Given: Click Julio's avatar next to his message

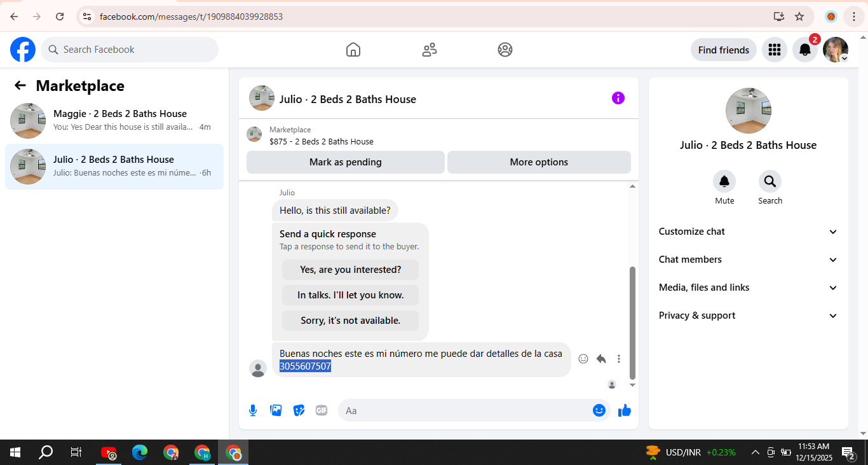Looking at the screenshot, I should (x=258, y=368).
